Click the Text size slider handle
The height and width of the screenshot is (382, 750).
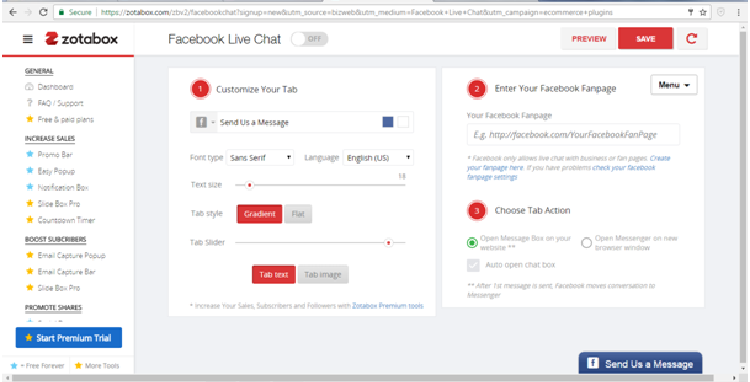pyautogui.click(x=249, y=185)
